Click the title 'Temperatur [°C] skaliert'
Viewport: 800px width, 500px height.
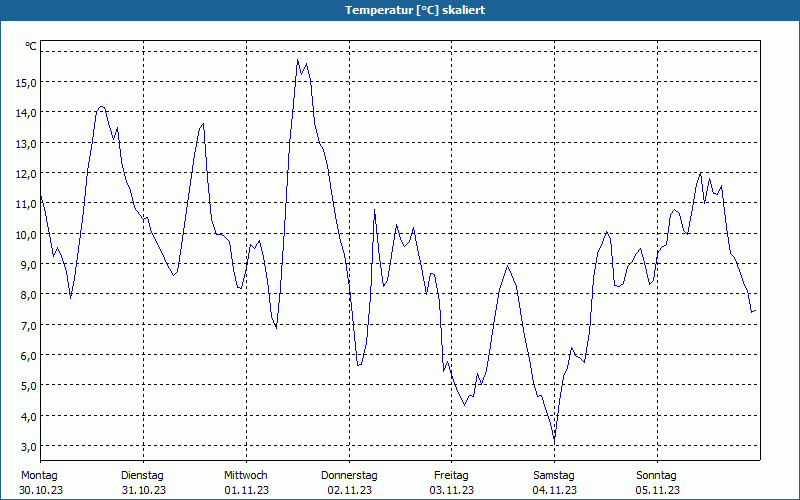415,10
